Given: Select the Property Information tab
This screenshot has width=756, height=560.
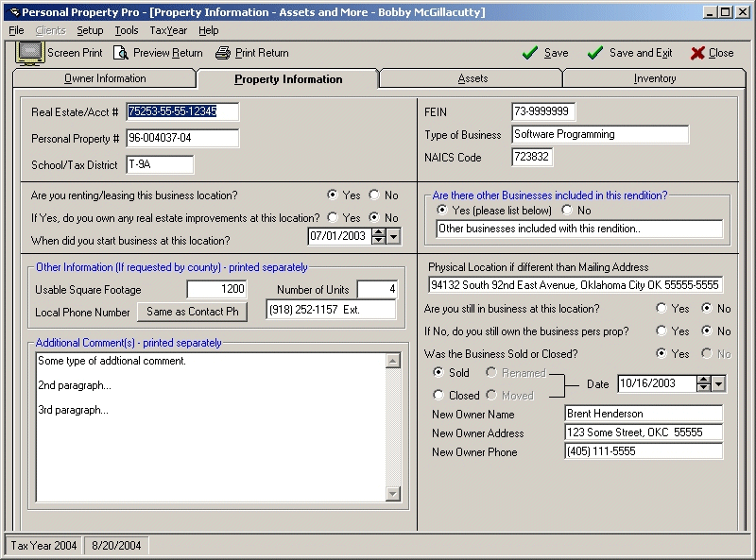Looking at the screenshot, I should [x=288, y=79].
